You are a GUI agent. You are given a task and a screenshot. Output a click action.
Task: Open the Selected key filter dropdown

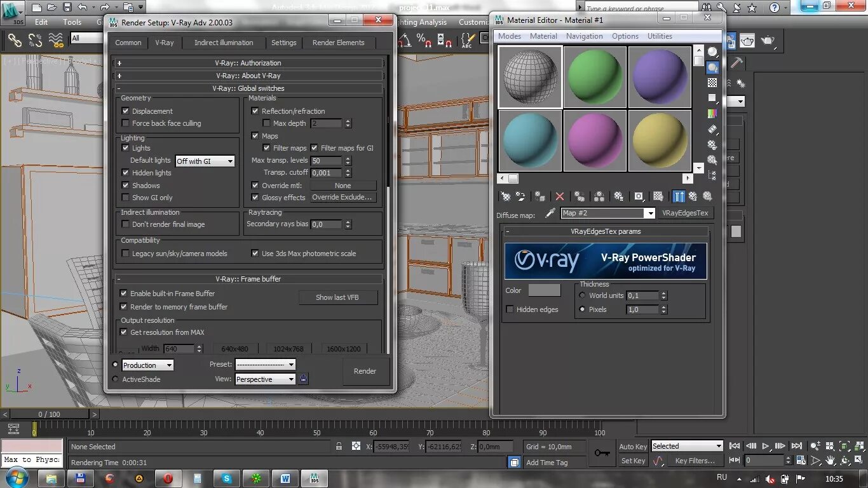(687, 446)
